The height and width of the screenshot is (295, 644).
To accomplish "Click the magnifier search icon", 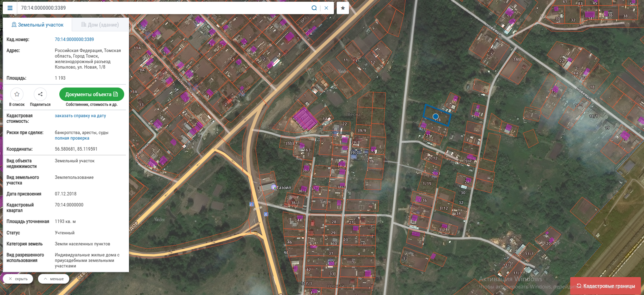I will point(314,8).
